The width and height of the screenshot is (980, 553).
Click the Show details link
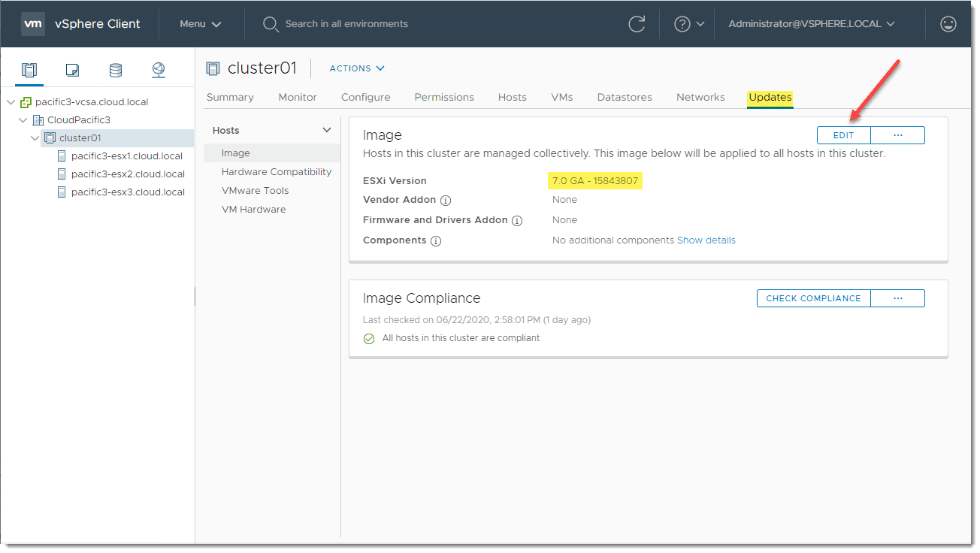[x=706, y=240]
